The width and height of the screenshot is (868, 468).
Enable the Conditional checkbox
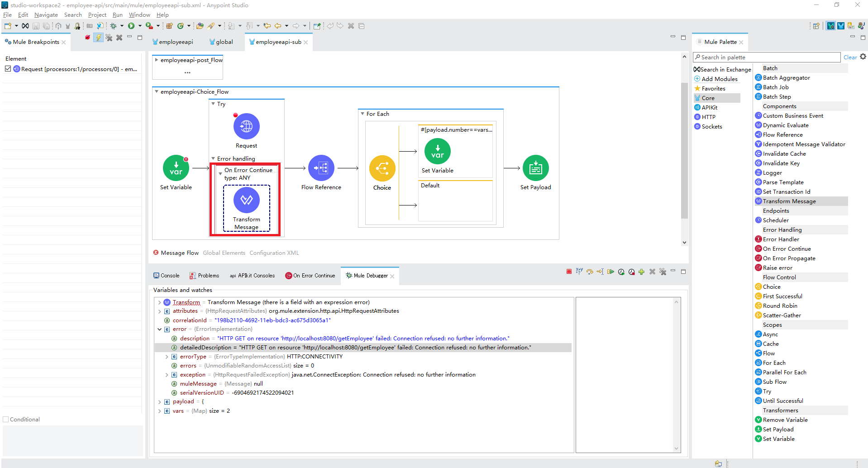coord(6,420)
